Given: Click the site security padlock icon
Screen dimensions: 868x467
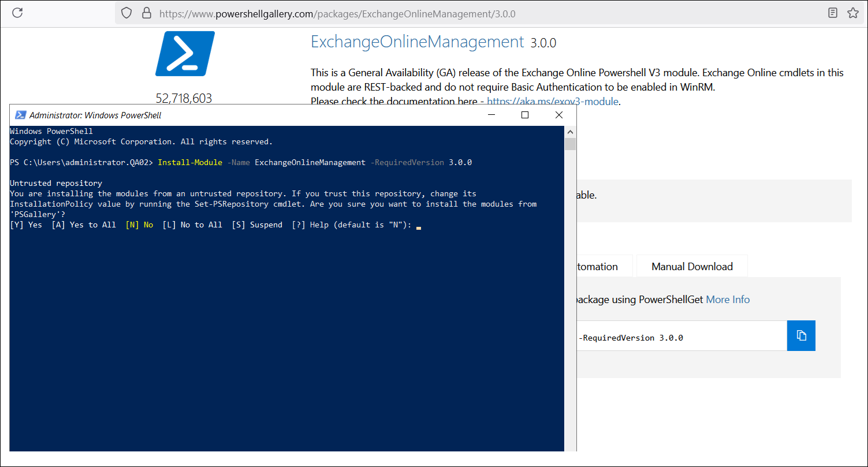Looking at the screenshot, I should [x=146, y=13].
